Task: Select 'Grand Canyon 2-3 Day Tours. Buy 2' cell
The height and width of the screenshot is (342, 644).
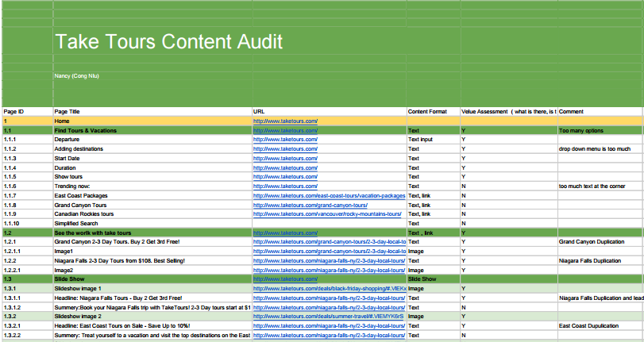Action: click(x=152, y=242)
